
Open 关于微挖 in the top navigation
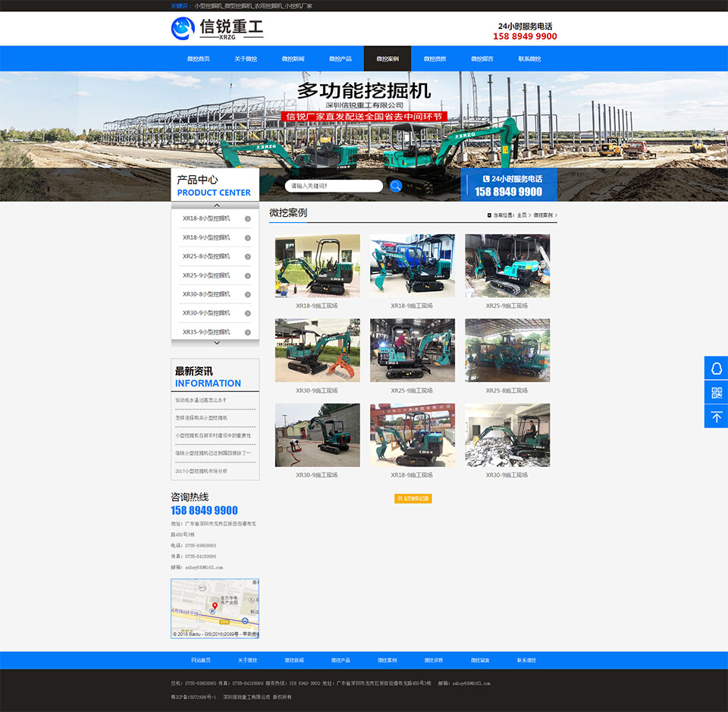246,59
